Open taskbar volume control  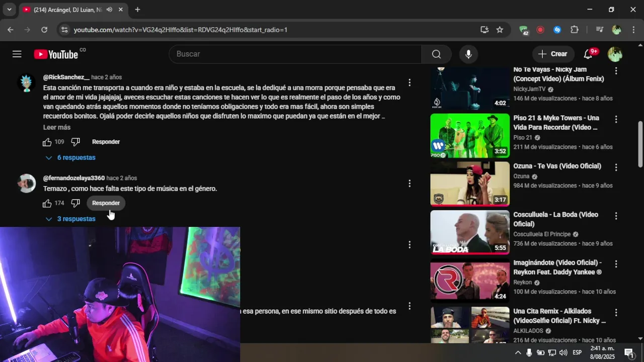[x=563, y=352]
